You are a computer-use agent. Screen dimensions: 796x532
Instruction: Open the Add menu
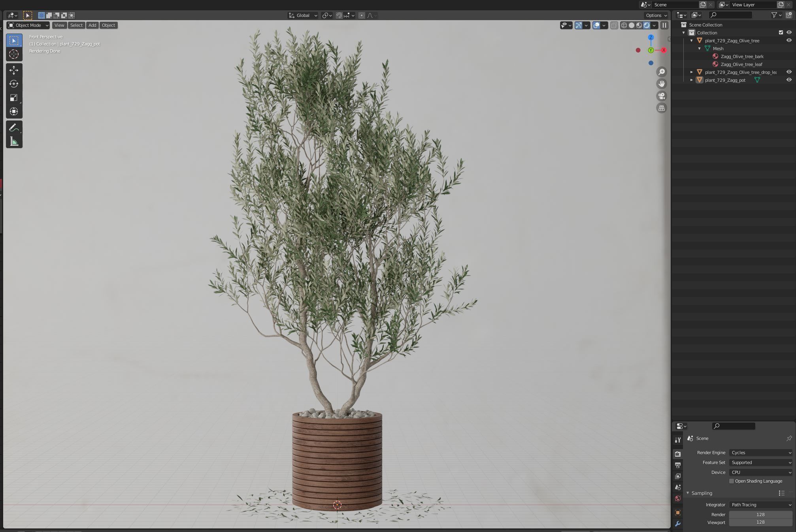click(92, 25)
